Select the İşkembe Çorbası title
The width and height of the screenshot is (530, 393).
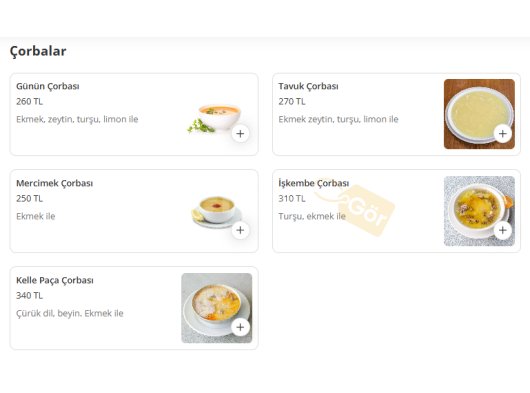click(x=314, y=183)
